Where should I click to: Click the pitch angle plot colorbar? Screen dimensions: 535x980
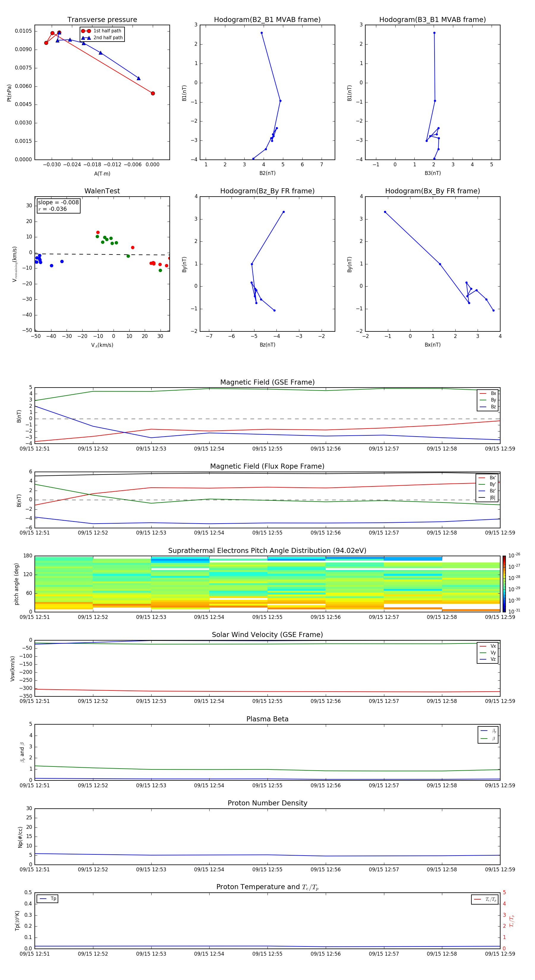[504, 584]
